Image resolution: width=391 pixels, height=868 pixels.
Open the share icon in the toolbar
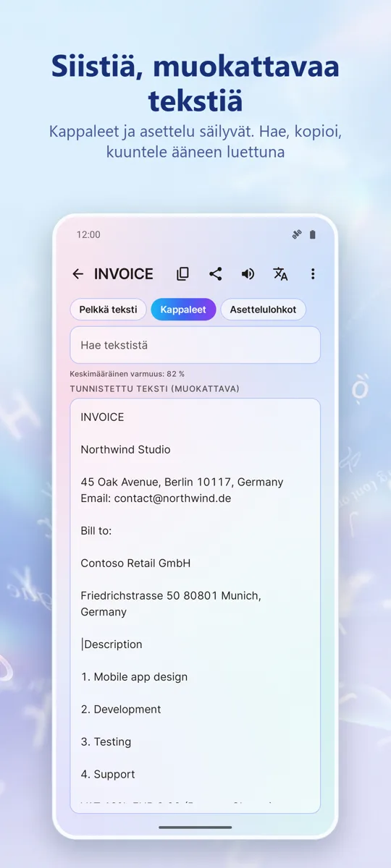215,273
